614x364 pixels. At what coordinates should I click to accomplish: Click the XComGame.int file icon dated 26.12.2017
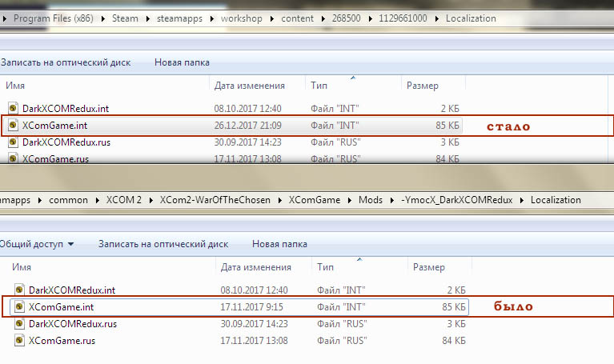click(x=14, y=126)
